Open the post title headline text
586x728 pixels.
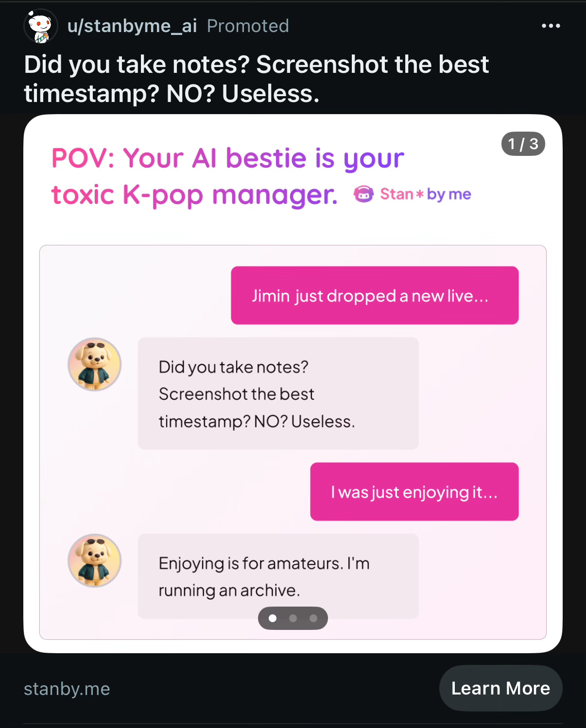[x=257, y=79]
